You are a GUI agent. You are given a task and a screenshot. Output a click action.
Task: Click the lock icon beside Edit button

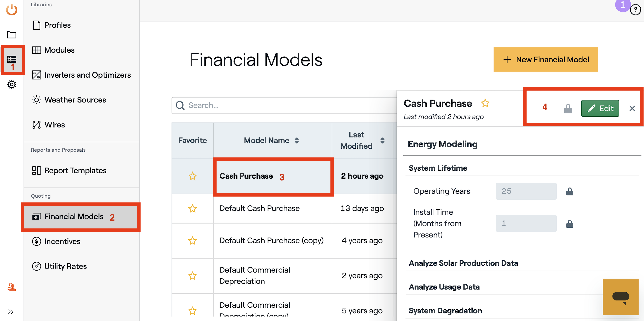tap(568, 108)
